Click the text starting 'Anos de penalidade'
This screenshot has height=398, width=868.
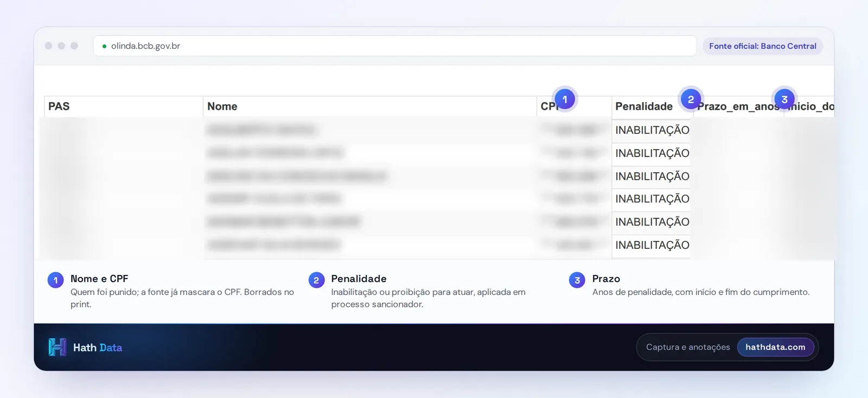(x=701, y=292)
